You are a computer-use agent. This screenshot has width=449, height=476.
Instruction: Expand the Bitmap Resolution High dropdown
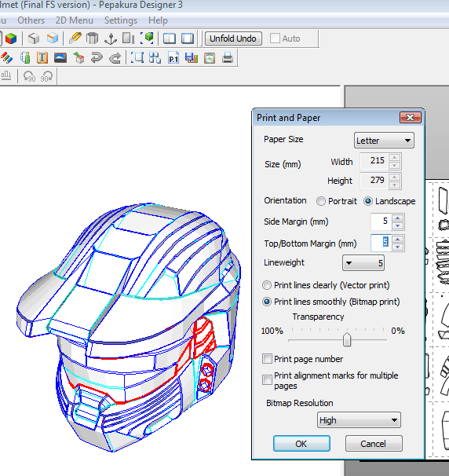click(359, 420)
